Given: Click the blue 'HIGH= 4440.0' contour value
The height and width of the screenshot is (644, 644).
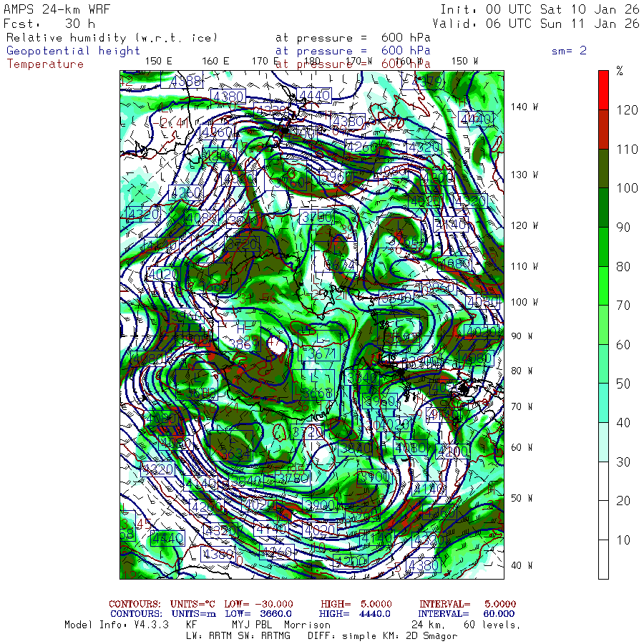Looking at the screenshot, I should pos(354,614).
